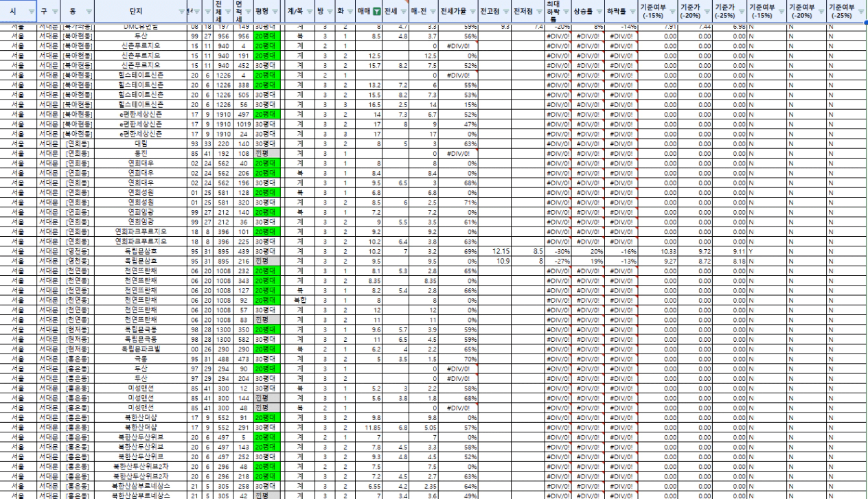Open the 단지 column filter dropdown
Viewport: 868px width, 499px height.
pos(182,12)
